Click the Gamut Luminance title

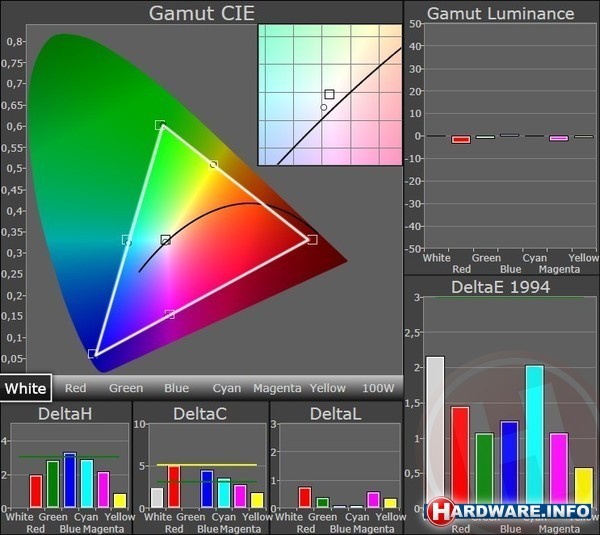tap(501, 14)
